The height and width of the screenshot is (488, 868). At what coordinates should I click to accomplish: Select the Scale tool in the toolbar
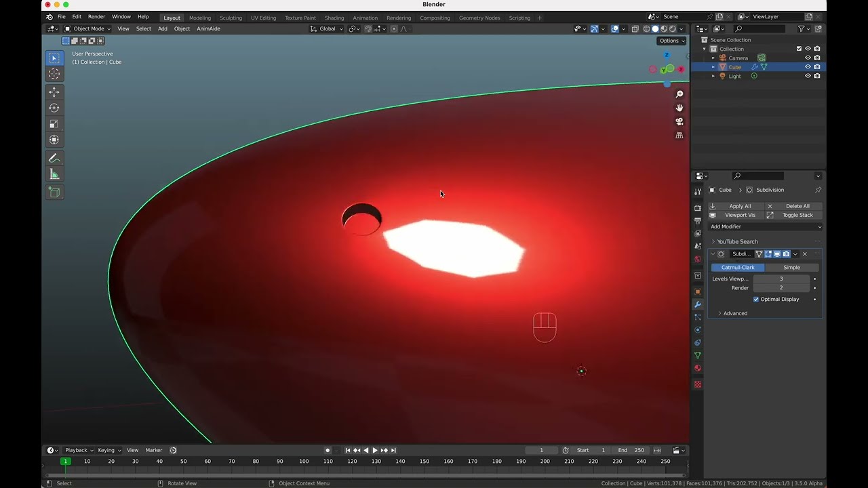tap(54, 123)
